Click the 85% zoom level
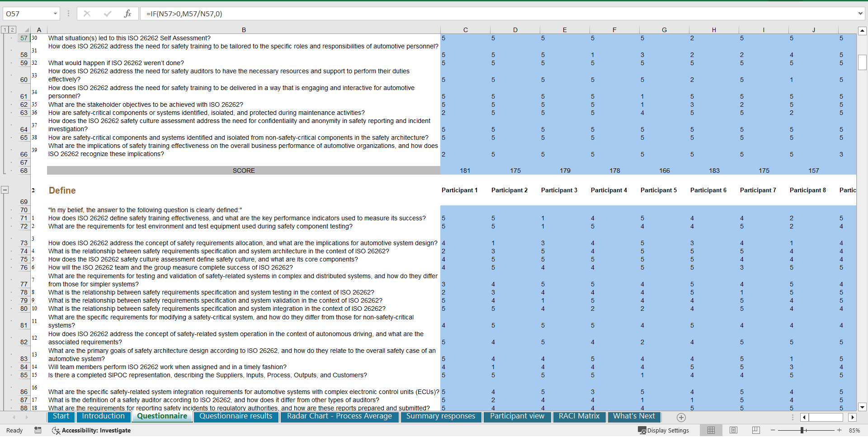 point(854,430)
